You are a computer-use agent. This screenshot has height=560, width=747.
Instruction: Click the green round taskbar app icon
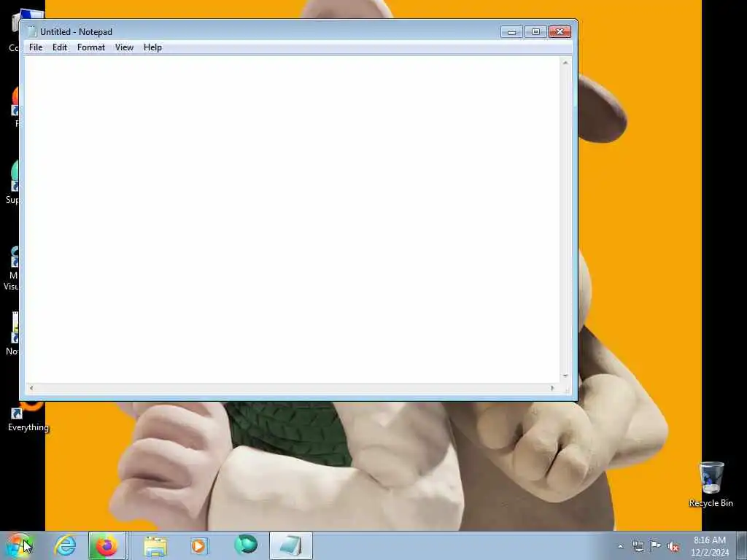click(x=245, y=545)
